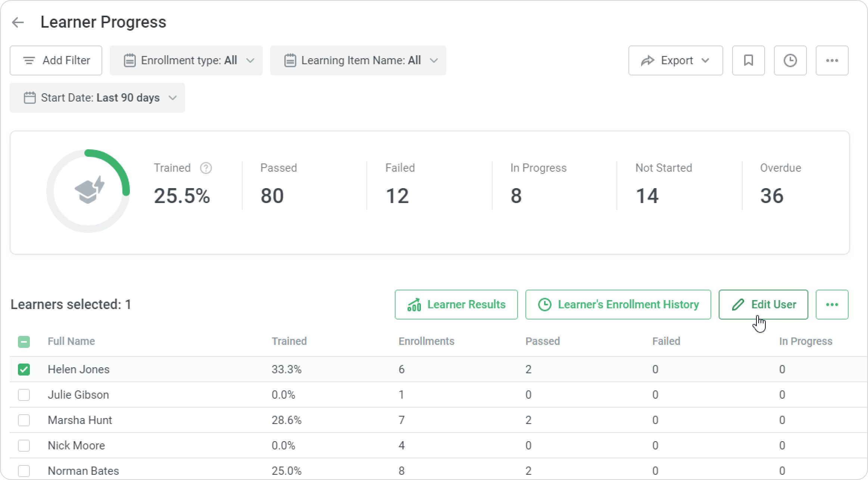The image size is (868, 480).
Task: Expand the Enrollment type dropdown
Action: 186,60
